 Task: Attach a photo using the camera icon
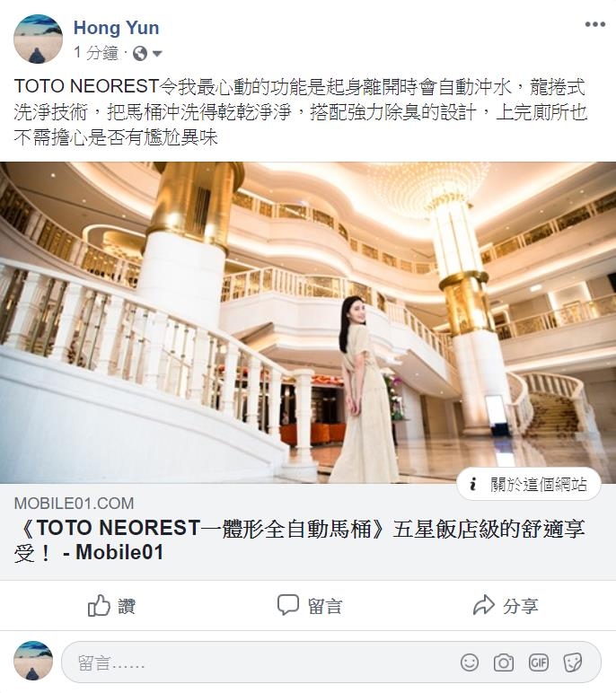[503, 662]
